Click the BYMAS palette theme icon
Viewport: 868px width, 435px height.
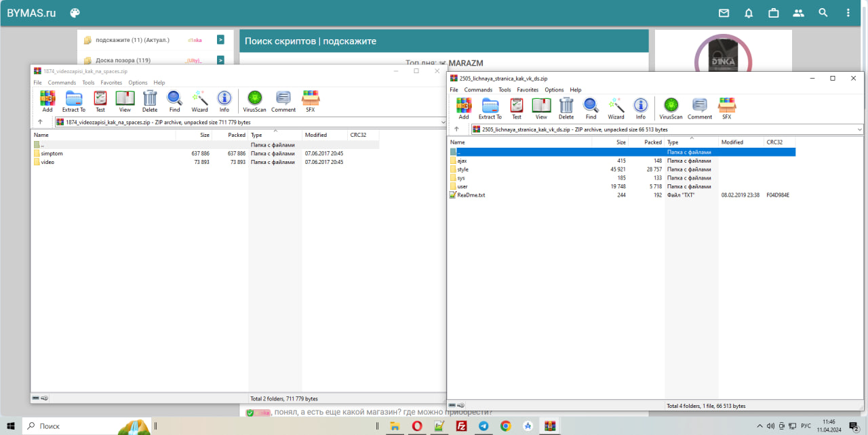75,13
